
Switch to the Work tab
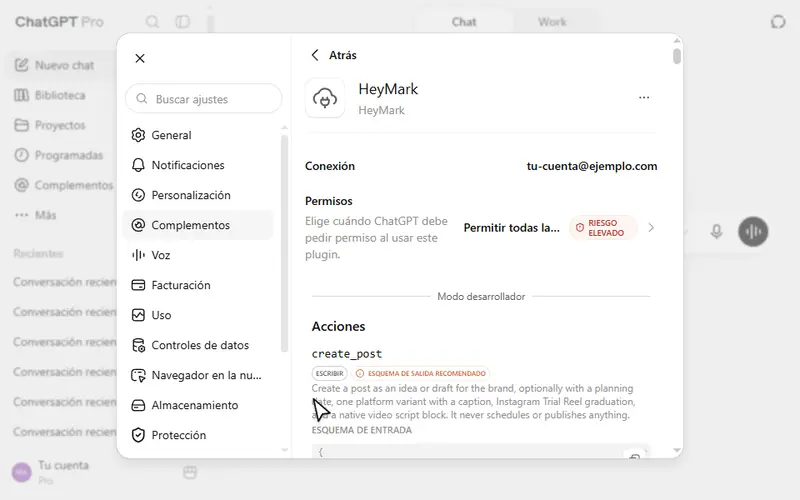pos(552,22)
